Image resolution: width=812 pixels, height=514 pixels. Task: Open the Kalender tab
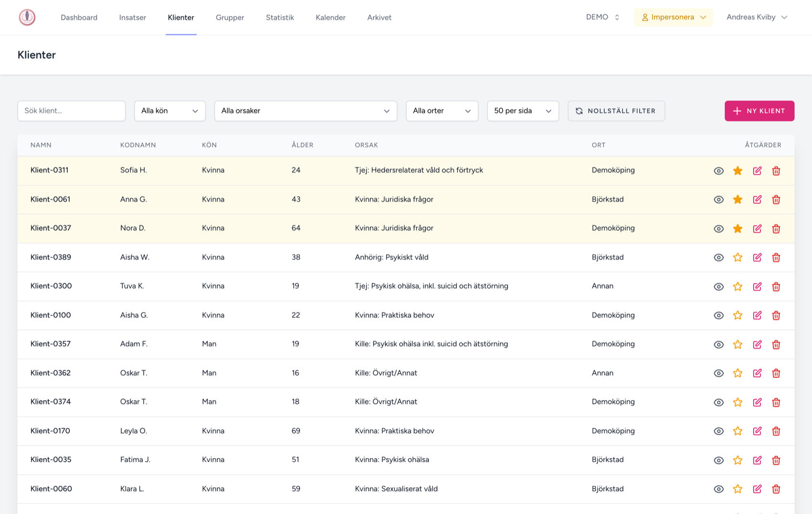[331, 17]
